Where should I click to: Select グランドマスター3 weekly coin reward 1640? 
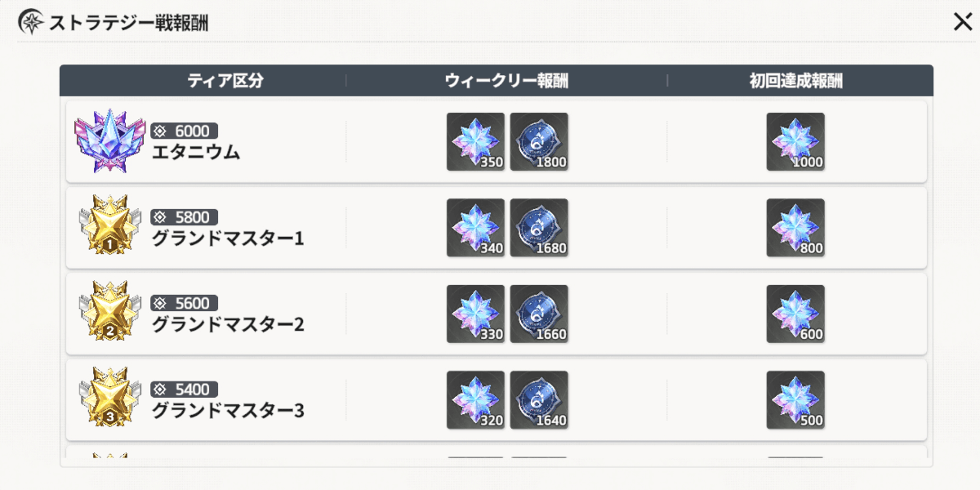[539, 400]
